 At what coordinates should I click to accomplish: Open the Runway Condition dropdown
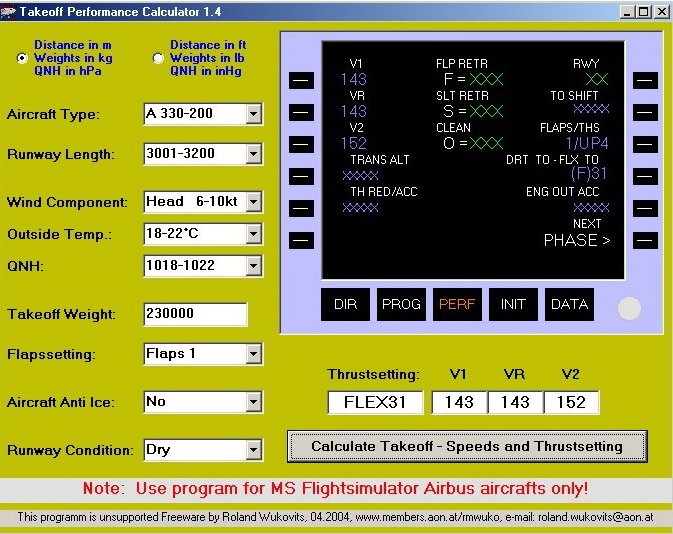[254, 450]
